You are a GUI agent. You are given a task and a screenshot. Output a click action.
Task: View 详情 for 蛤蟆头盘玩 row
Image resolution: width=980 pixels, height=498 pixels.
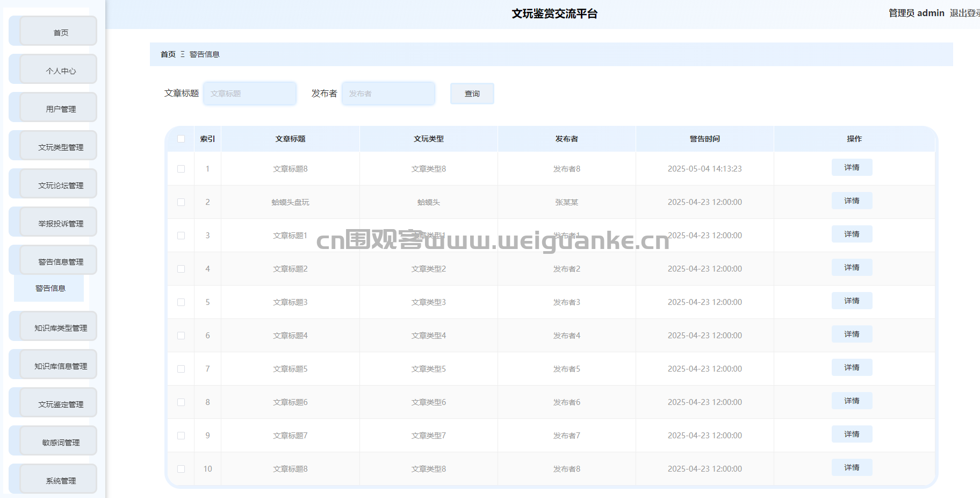tap(852, 201)
